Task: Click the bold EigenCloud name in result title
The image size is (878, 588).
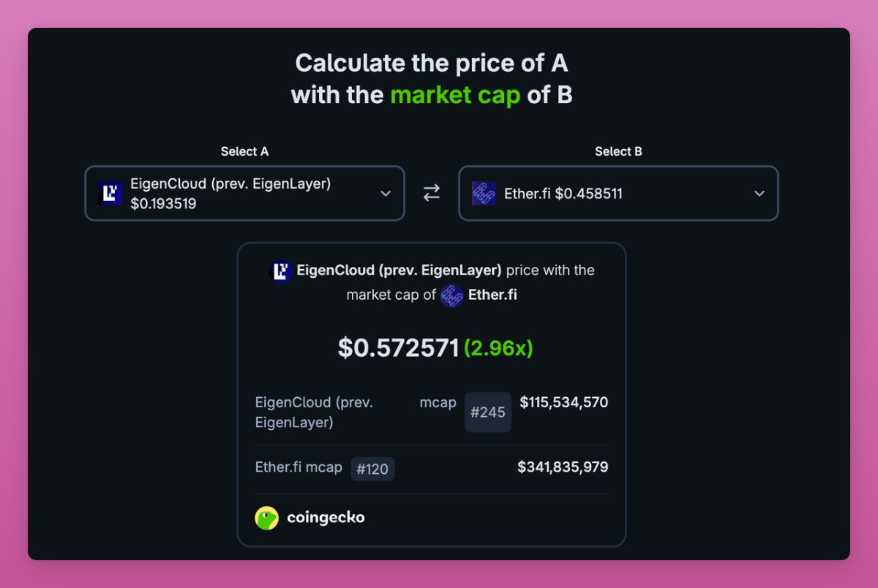Action: (x=399, y=271)
